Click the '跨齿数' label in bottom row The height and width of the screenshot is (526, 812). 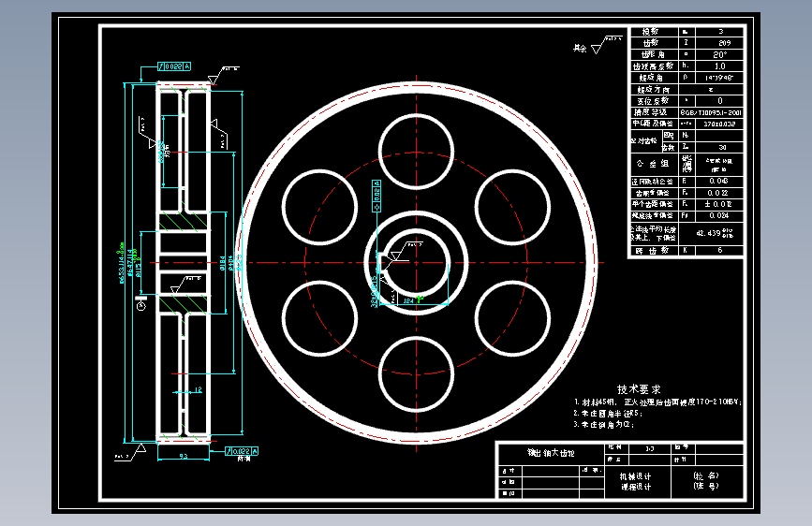click(653, 251)
